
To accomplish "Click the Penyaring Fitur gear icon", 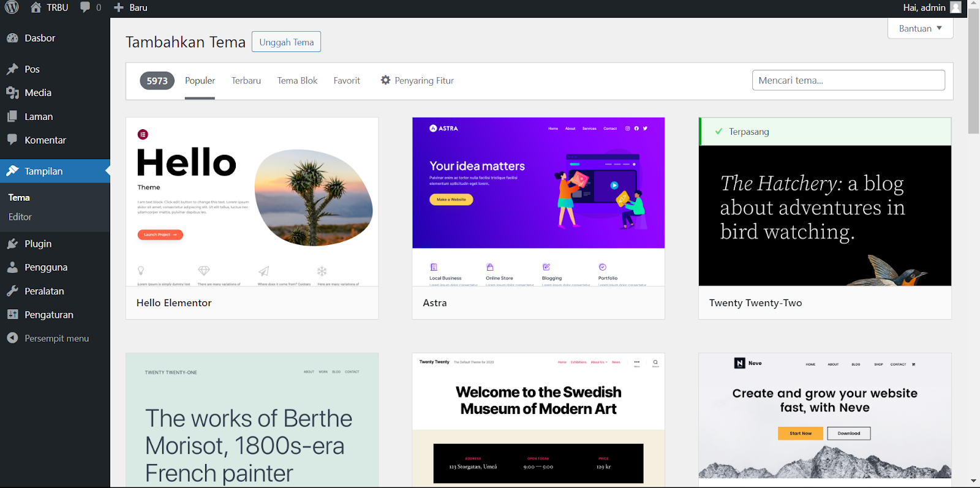I will (385, 80).
